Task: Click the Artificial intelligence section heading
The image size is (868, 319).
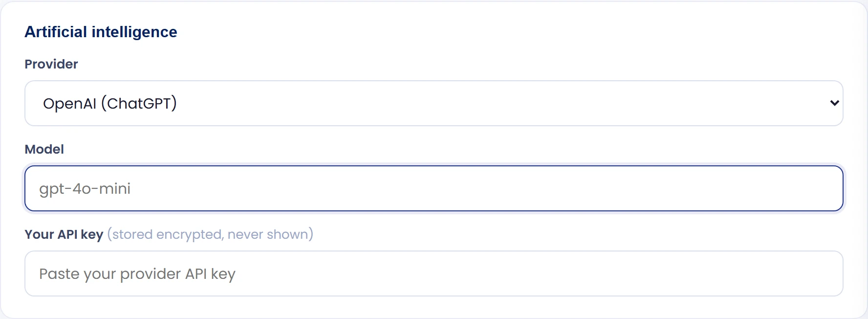Action: pyautogui.click(x=101, y=32)
